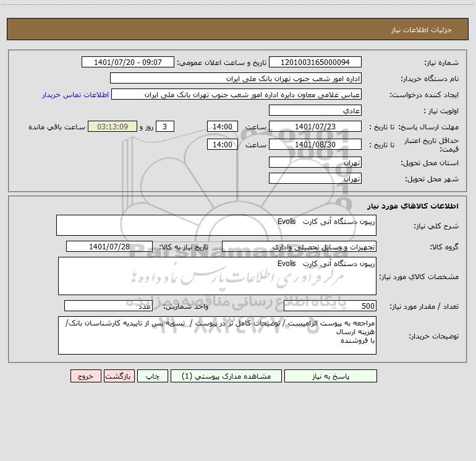Click the شرح کلی نیاز text area
476x461 pixels.
point(216,225)
